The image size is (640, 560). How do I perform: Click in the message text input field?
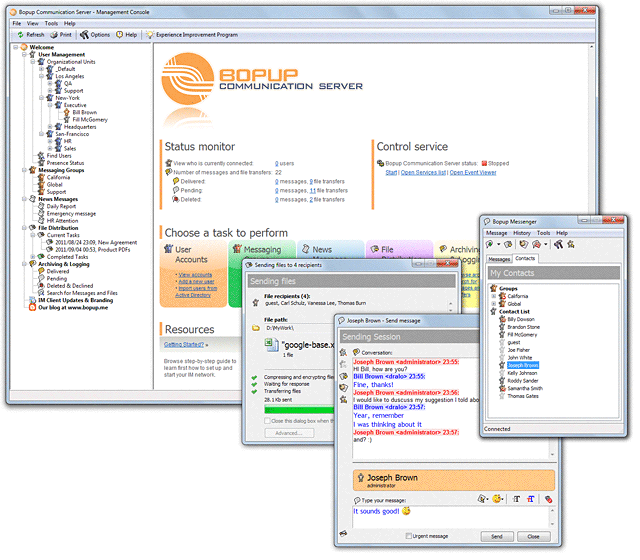[450, 517]
